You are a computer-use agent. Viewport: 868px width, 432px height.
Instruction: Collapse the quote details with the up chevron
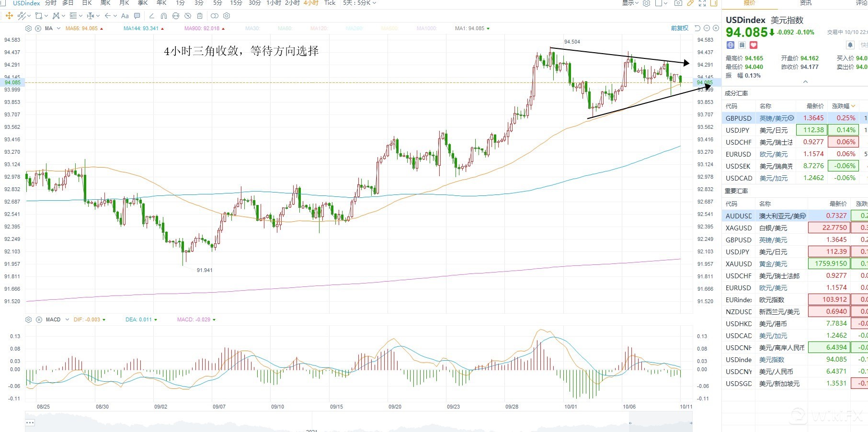tap(805, 82)
